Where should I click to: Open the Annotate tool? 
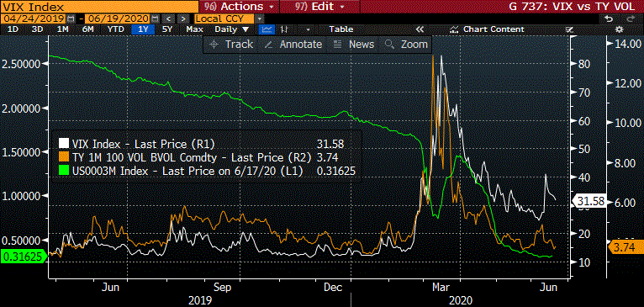(x=293, y=45)
